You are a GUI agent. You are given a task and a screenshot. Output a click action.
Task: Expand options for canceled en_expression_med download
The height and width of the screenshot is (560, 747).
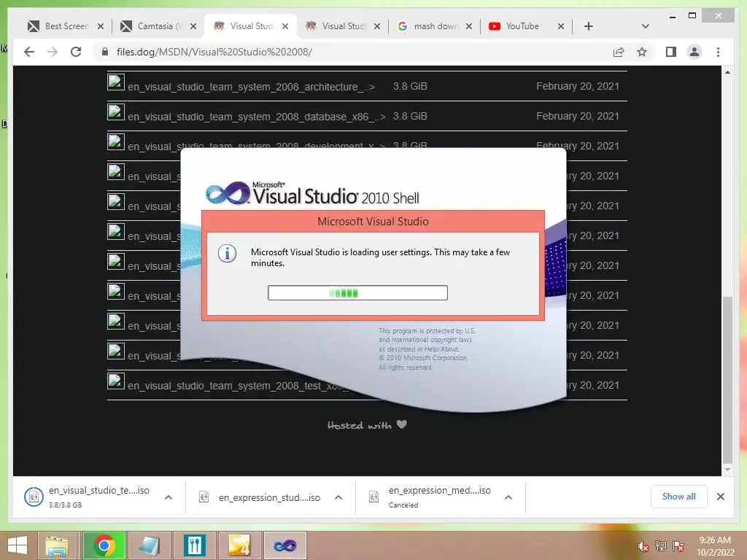pos(508,497)
